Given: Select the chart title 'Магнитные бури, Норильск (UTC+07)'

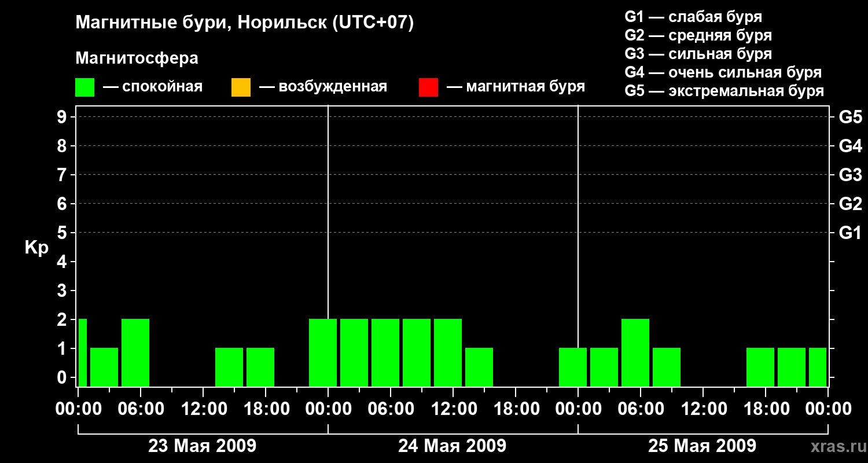Looking at the screenshot, I should coord(245,23).
